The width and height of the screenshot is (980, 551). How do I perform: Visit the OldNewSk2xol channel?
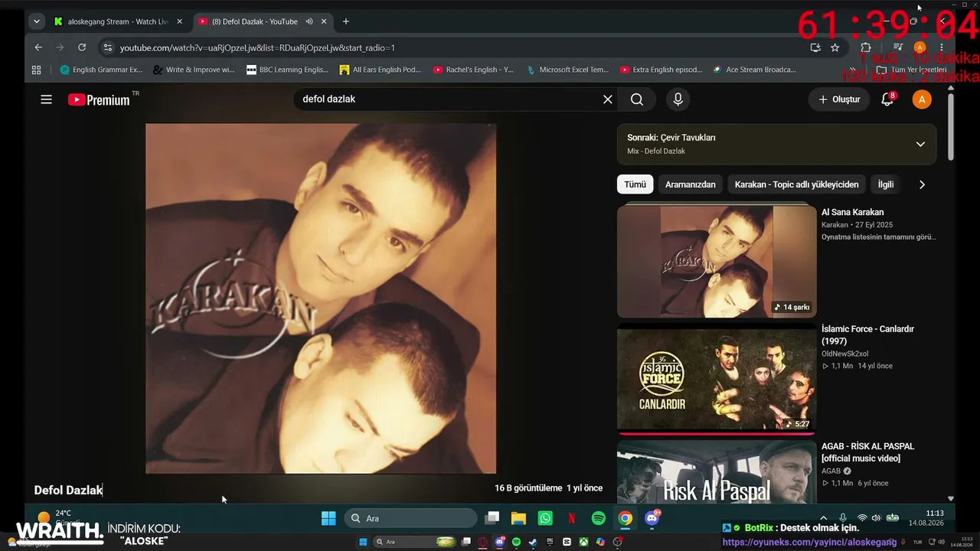(x=844, y=354)
